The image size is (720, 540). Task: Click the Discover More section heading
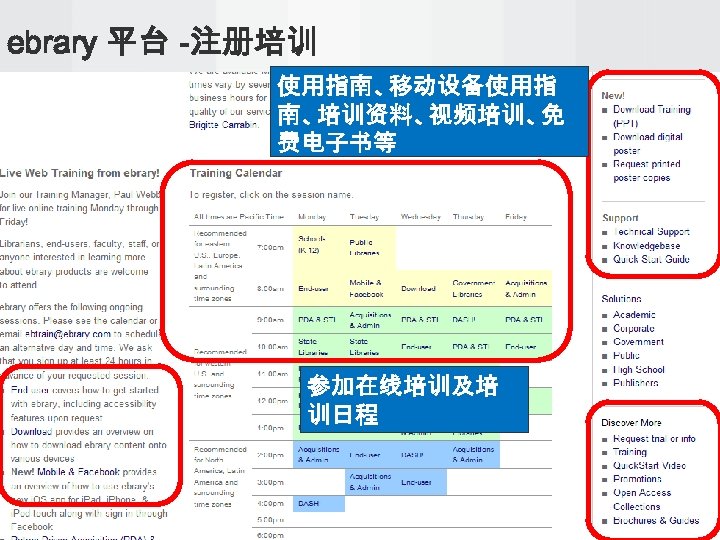(631, 422)
